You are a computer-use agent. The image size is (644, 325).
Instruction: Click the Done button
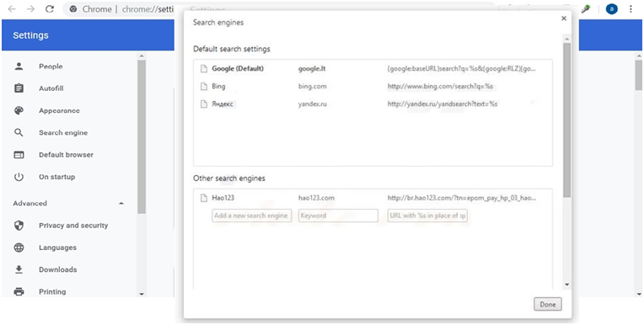(547, 305)
